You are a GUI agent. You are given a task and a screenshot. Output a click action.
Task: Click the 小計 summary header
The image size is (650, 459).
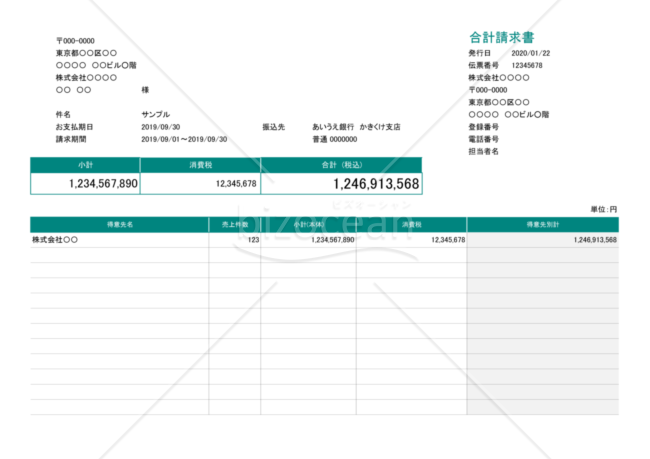point(85,165)
